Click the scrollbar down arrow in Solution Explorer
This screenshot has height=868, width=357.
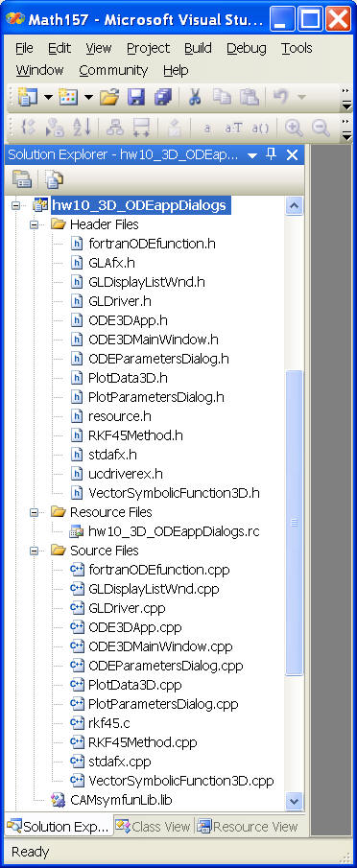[x=294, y=800]
